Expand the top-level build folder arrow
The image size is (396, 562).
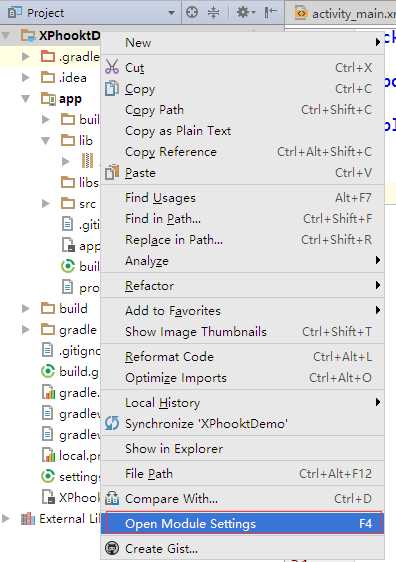tap(25, 308)
